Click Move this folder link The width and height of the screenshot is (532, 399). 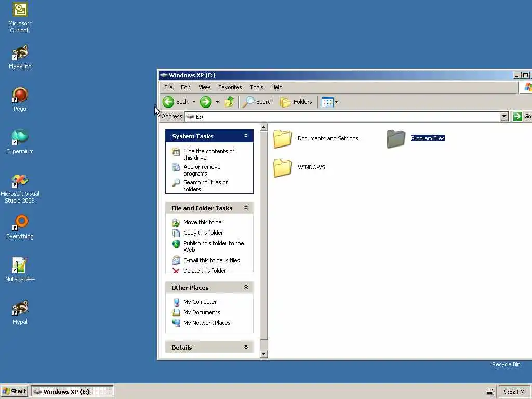pos(203,222)
